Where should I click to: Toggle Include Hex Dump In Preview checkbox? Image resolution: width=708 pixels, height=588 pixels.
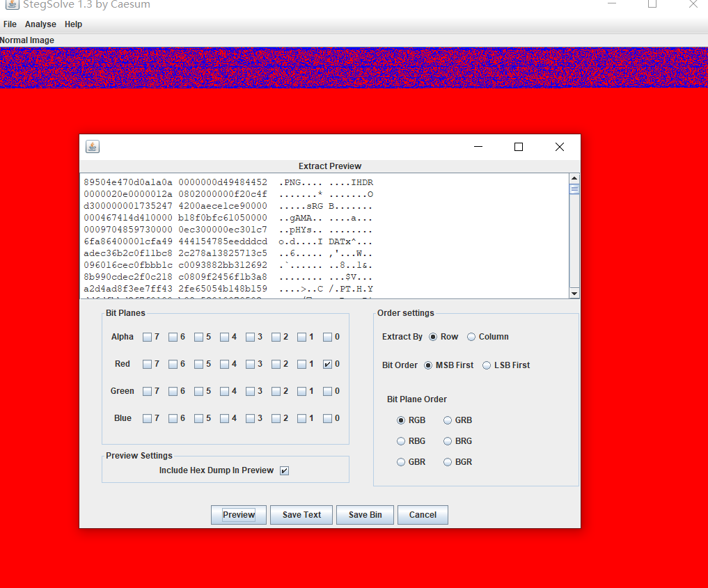coord(284,470)
